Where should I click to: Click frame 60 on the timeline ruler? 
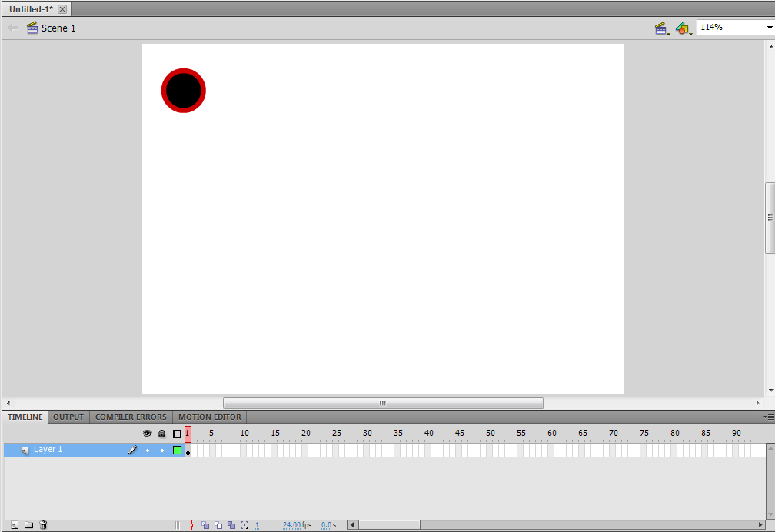pos(551,434)
